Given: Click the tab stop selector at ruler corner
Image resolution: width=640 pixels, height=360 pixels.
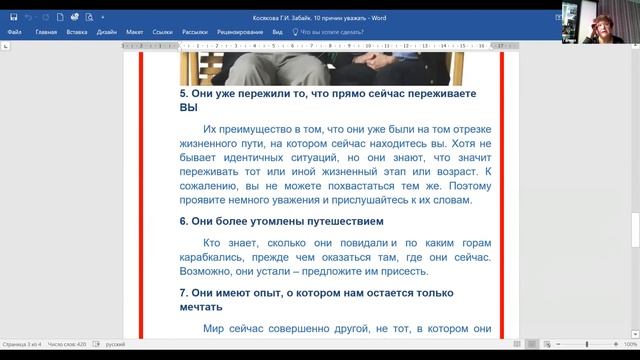Looking at the screenshot, I should coord(5,47).
